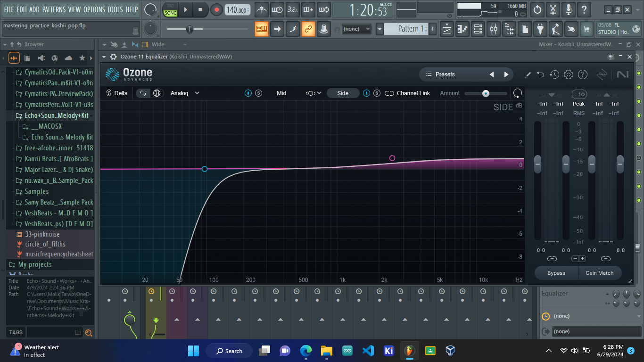Open the Ozone settings gear

(569, 74)
